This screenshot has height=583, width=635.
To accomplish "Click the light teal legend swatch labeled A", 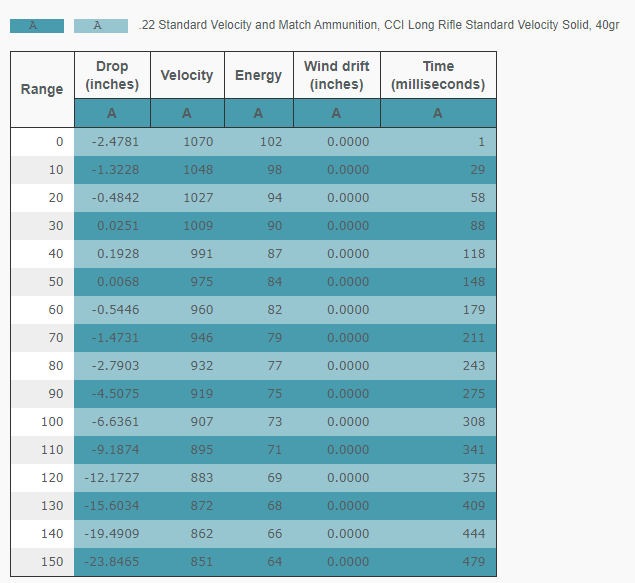I will click(100, 25).
